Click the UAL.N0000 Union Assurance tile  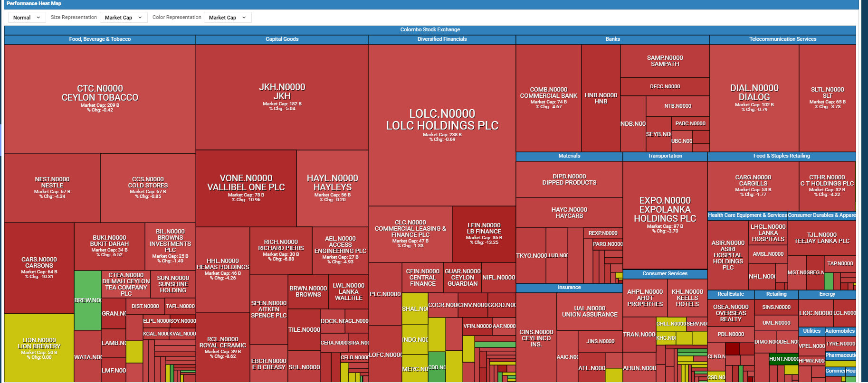pos(590,311)
